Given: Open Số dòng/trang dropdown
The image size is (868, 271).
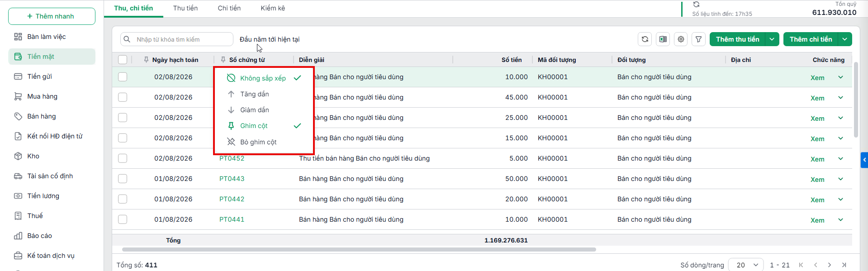Looking at the screenshot, I should click(746, 265).
